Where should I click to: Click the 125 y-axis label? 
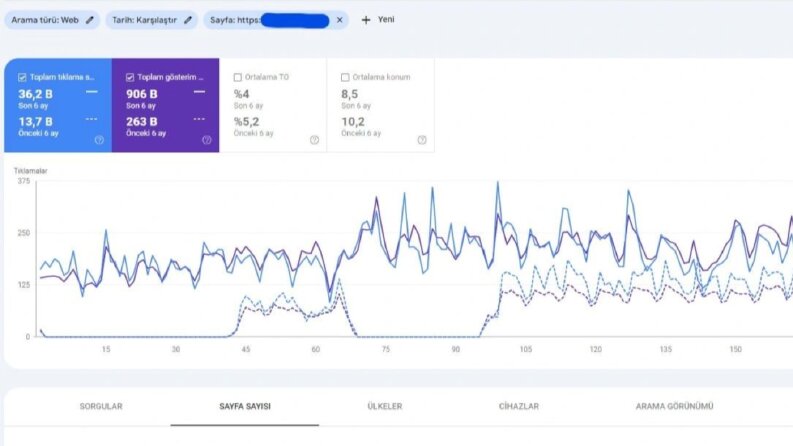tap(24, 285)
